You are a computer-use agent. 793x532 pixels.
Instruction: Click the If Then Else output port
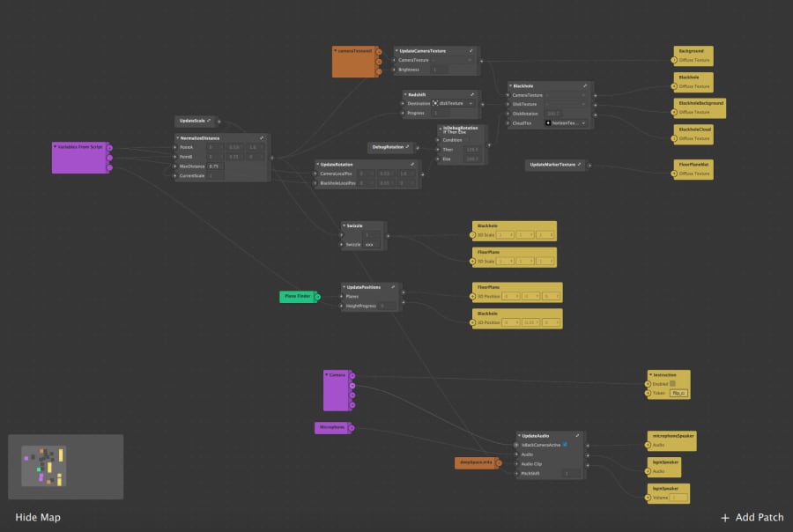coord(489,145)
